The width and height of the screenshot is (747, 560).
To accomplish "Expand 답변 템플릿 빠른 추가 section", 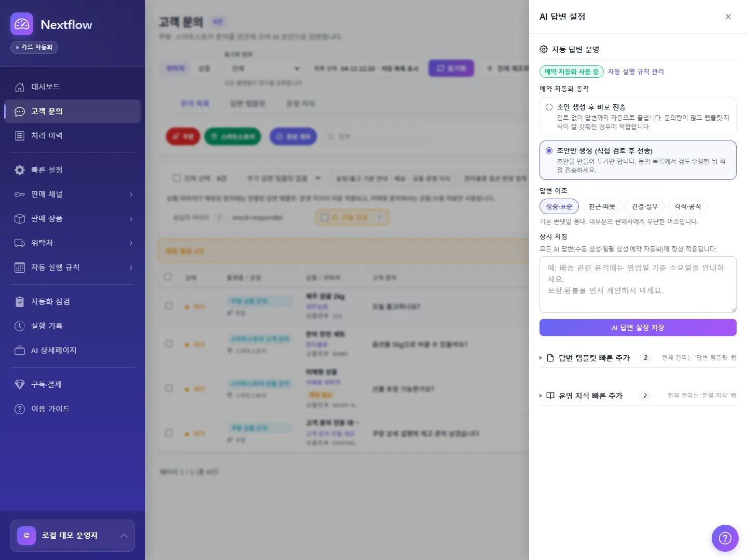I will coord(638,358).
